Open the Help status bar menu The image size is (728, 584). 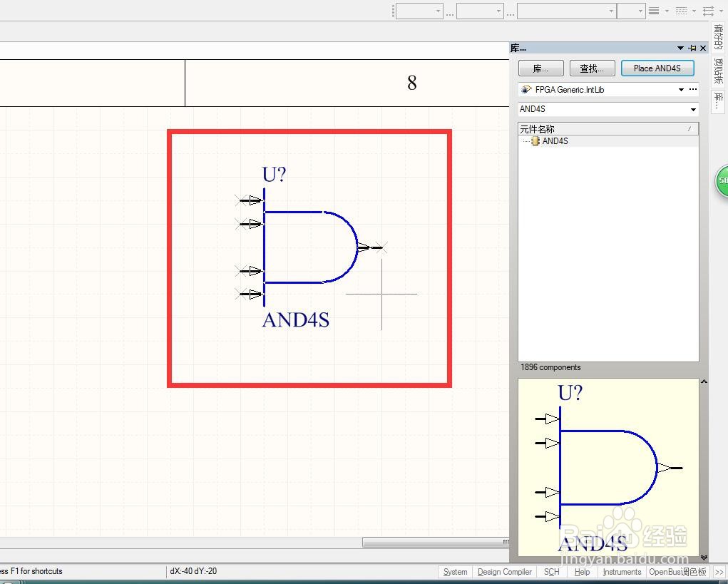583,572
